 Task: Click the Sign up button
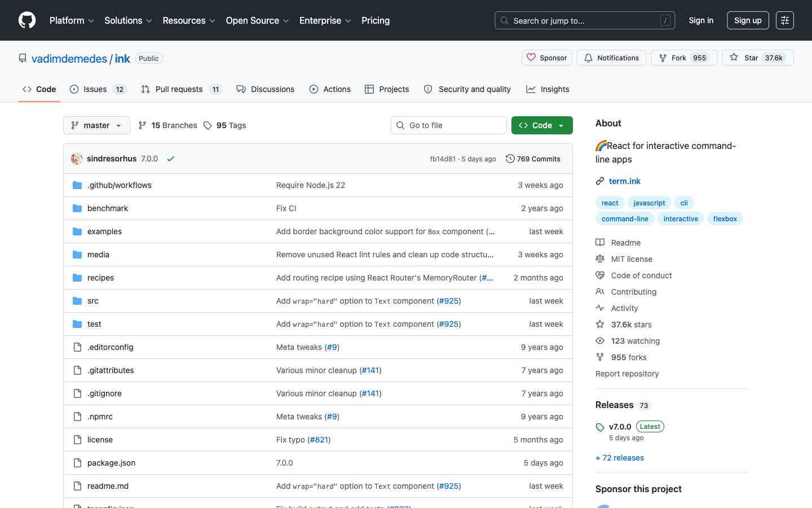point(747,20)
